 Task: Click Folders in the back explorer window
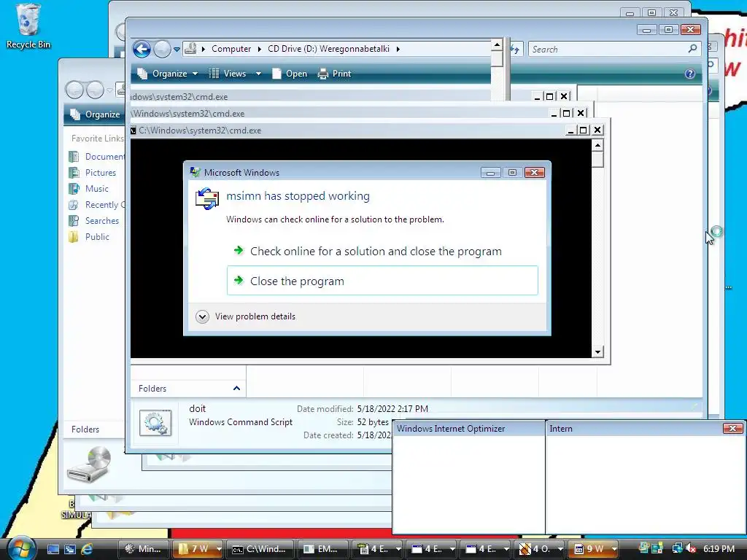85,429
